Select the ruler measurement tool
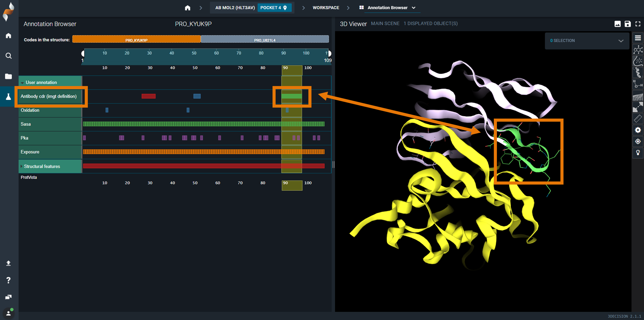Viewport: 644px width, 320px height. [638, 118]
